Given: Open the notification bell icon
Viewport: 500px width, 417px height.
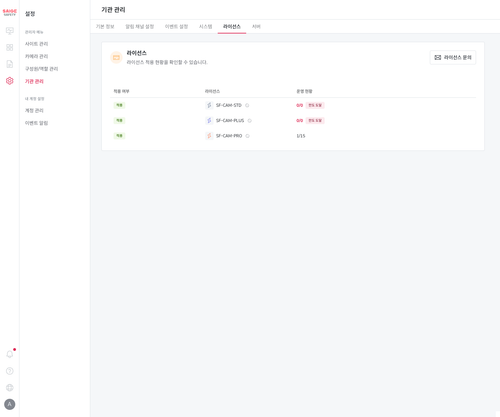Looking at the screenshot, I should (x=10, y=354).
